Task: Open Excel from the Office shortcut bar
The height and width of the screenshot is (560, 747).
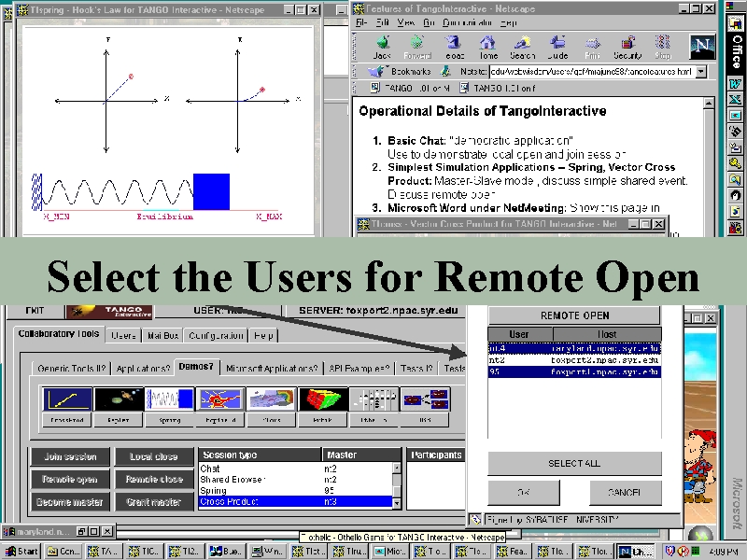Action: click(x=735, y=100)
